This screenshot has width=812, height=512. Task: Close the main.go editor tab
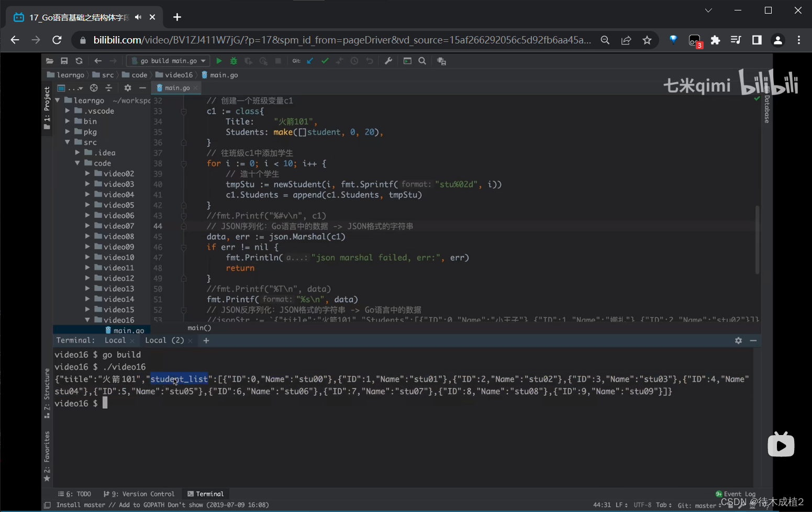tap(196, 88)
